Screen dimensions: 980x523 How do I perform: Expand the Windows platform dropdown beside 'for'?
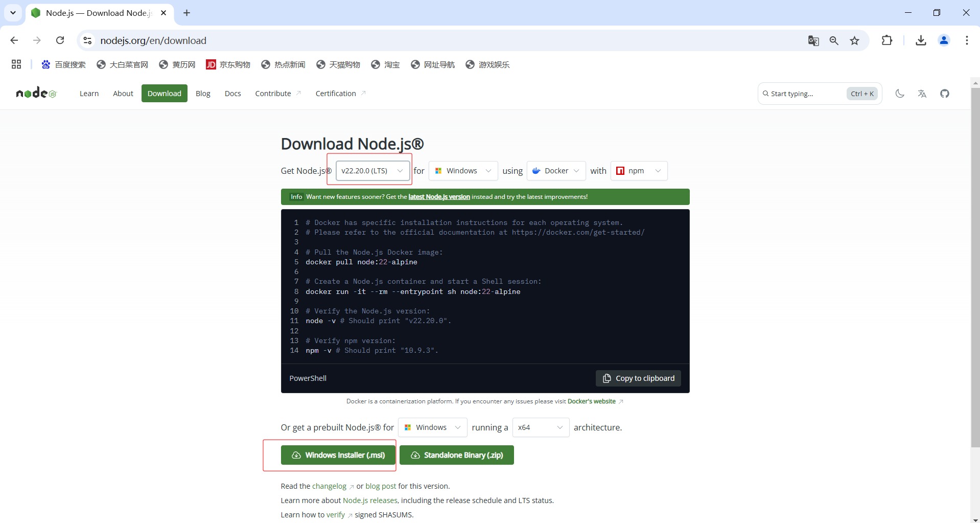coord(463,171)
